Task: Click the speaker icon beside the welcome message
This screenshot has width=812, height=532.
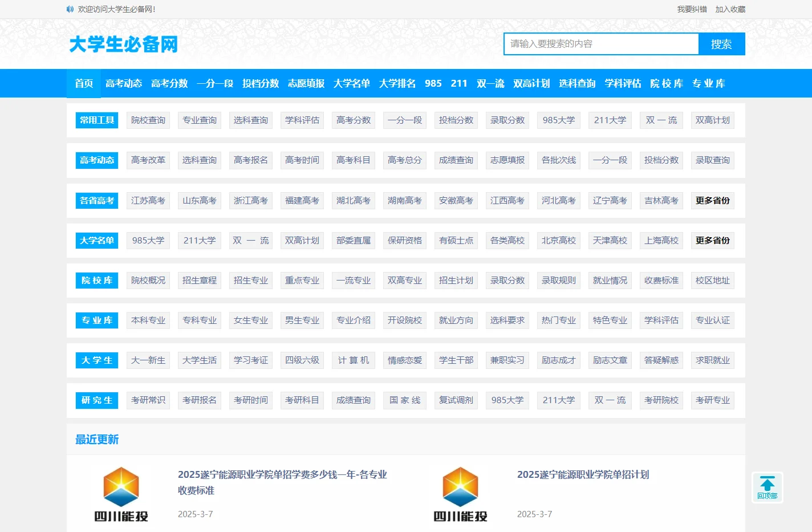Action: pos(70,9)
